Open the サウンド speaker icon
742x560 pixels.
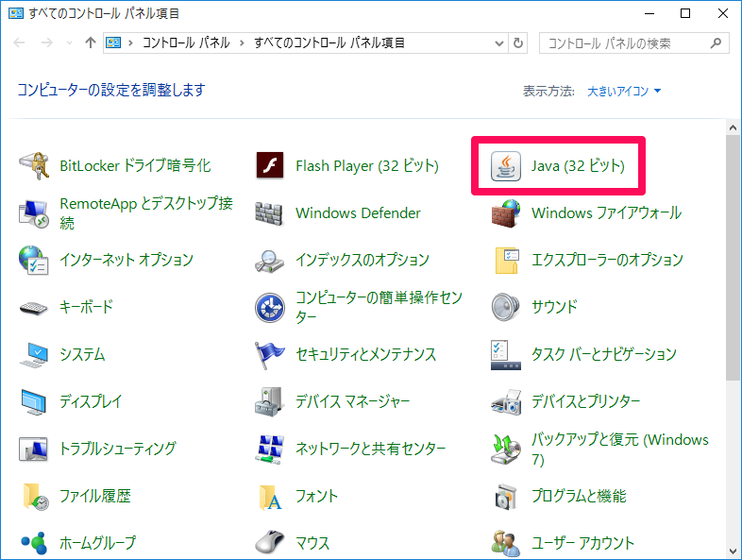click(506, 308)
